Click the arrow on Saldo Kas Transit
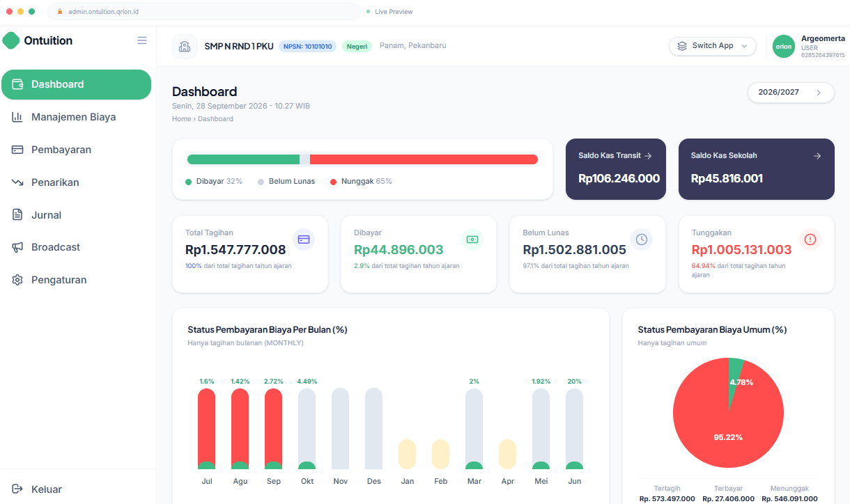This screenshot has width=850, height=504. click(x=648, y=156)
